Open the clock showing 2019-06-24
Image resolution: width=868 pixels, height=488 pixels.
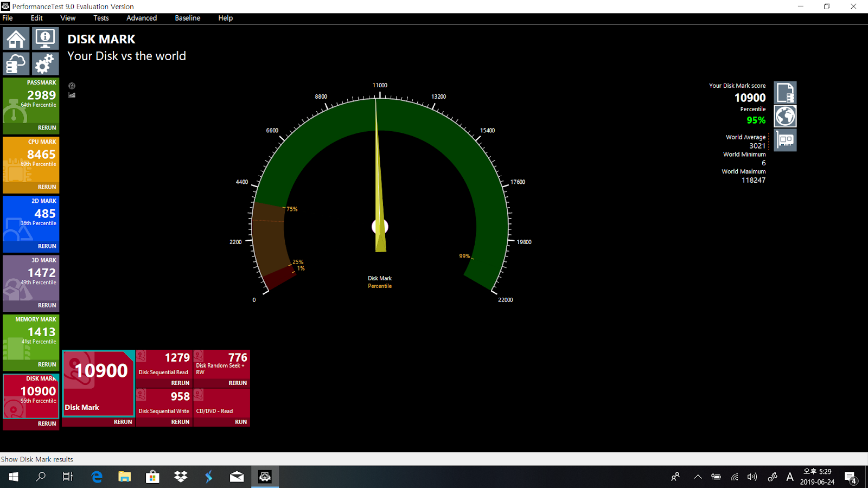[818, 477]
